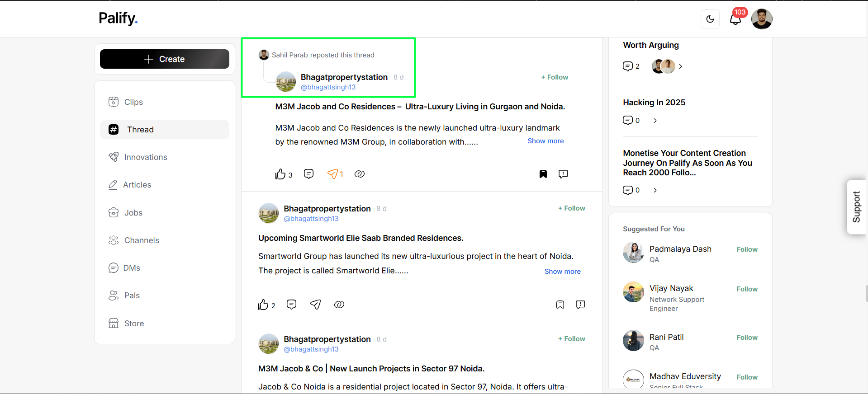The width and height of the screenshot is (868, 394).
Task: Open Channels in the sidebar
Action: point(165,240)
